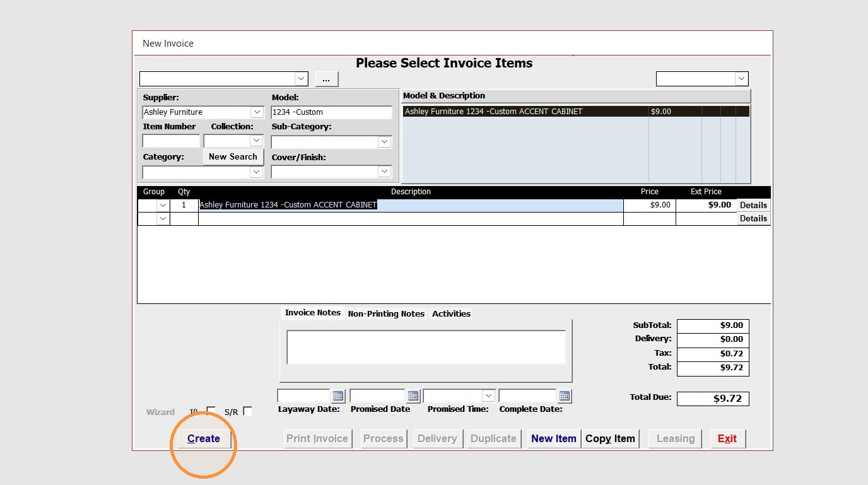Expand the Supplier dropdown showing Ashley Furniture
Image resolution: width=868 pixels, height=485 pixels.
(x=257, y=112)
